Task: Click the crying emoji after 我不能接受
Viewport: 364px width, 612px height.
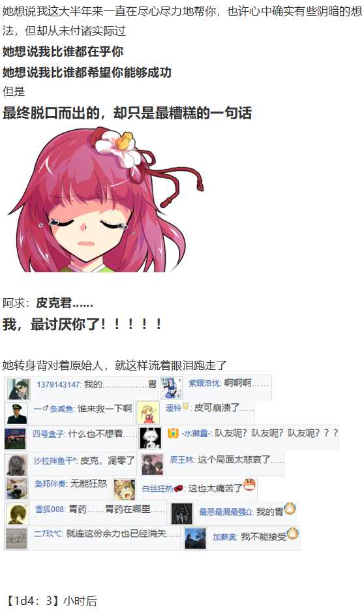Action: [293, 533]
